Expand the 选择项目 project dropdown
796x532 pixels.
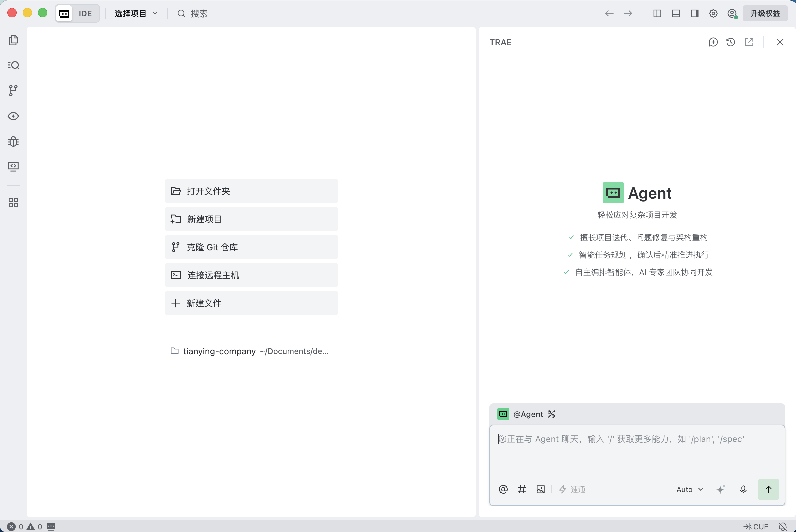(x=136, y=14)
